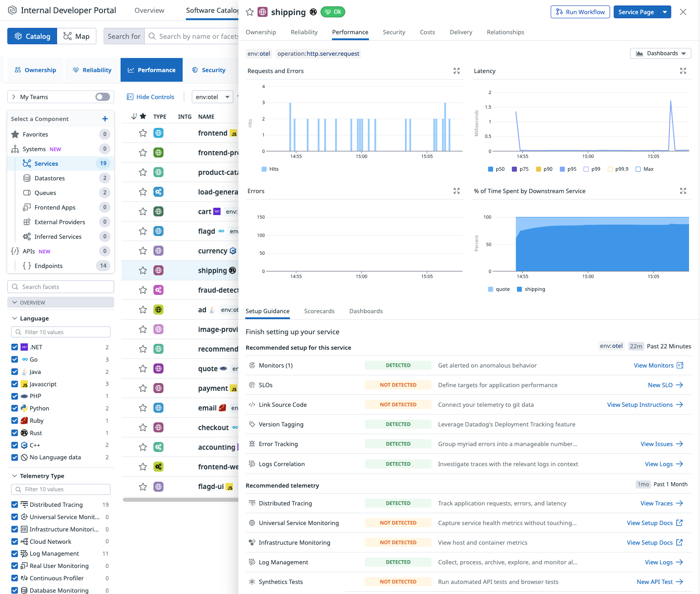Click the star icon in the currency row
The image size is (700, 594).
[143, 251]
